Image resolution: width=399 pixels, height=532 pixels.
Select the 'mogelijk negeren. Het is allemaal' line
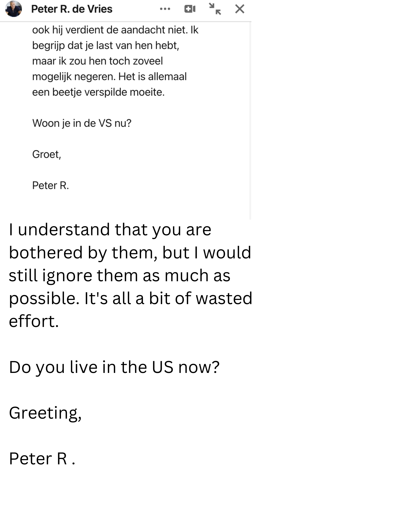pyautogui.click(x=109, y=77)
